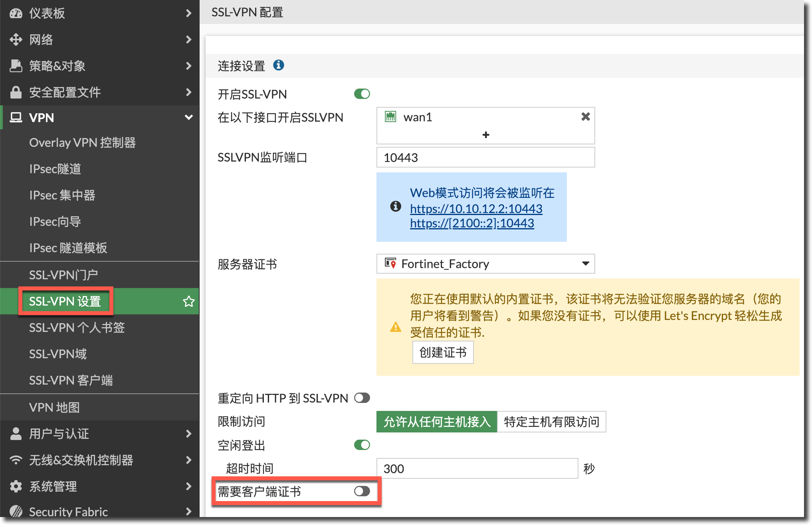Enable the 需要客户端证书 toggle
This screenshot has height=525, width=812.
(362, 491)
